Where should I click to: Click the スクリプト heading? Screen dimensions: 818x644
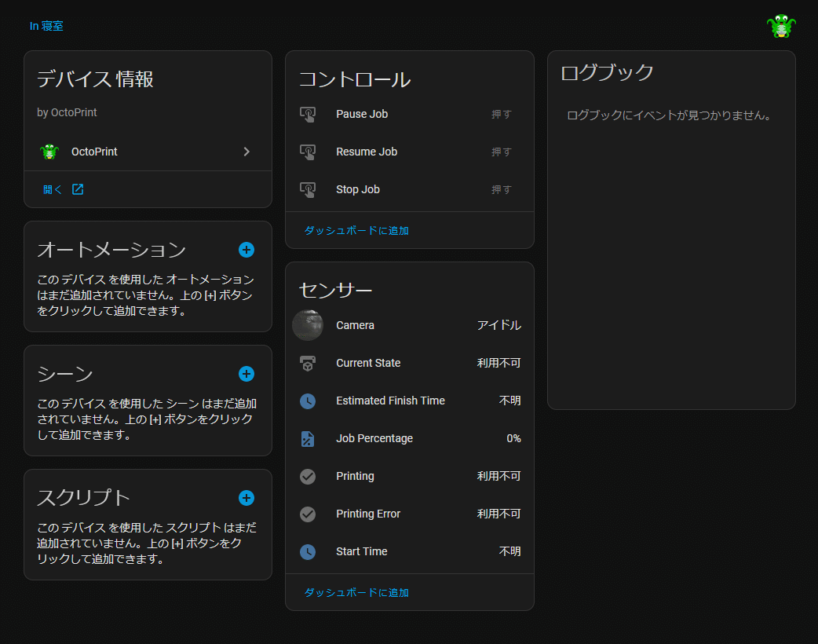click(x=83, y=498)
